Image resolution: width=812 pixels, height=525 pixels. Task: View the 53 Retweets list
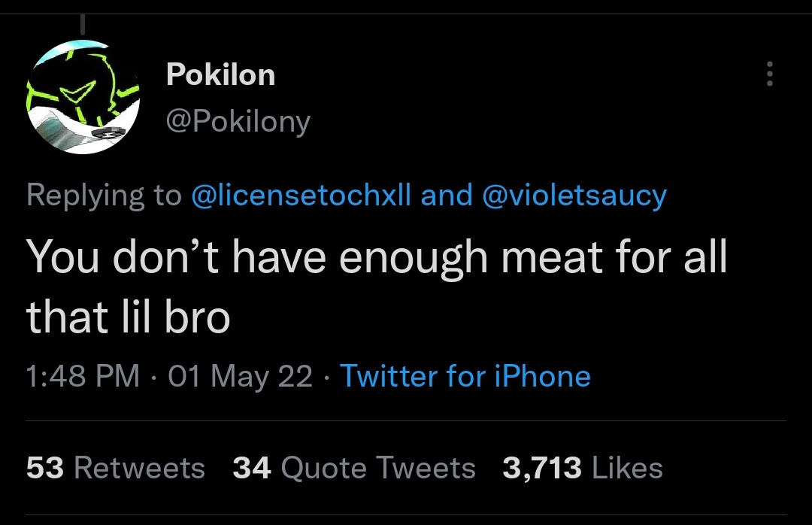(116, 468)
